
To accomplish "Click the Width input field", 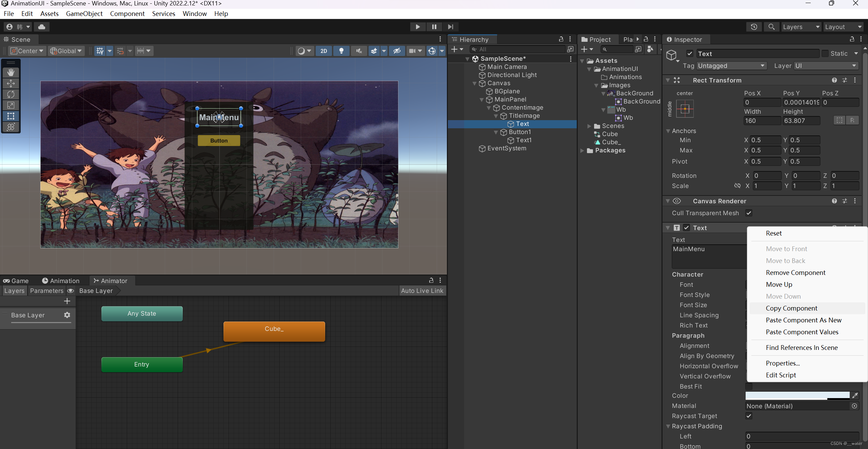I will coord(762,121).
